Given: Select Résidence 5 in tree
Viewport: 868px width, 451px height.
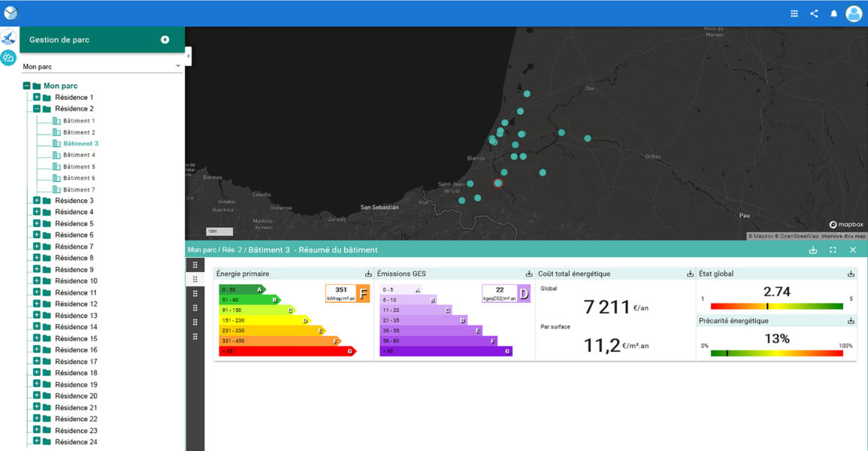Looking at the screenshot, I should [74, 223].
